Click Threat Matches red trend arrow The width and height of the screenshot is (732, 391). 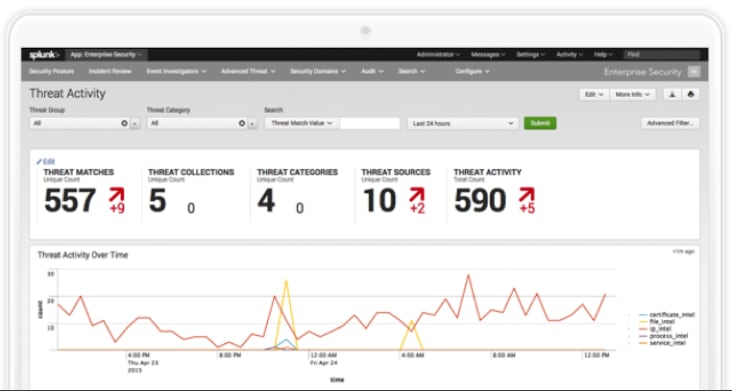click(117, 195)
